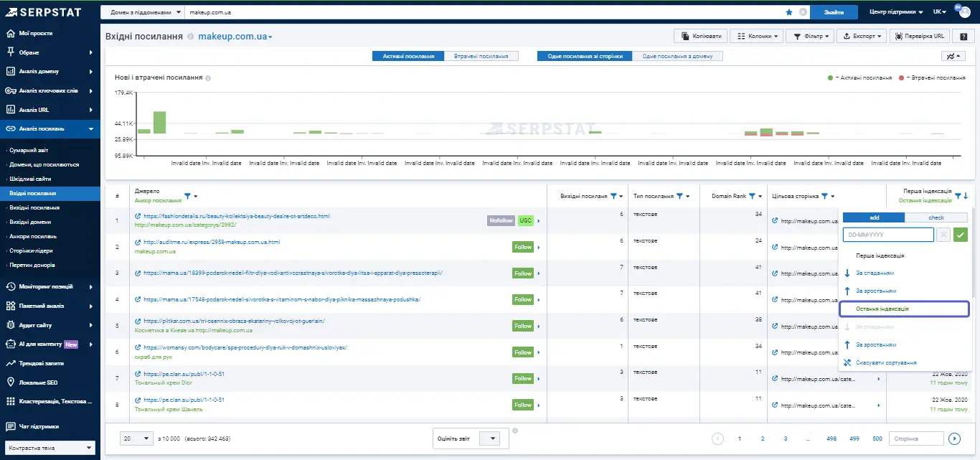Screen dimensions: 980x460
Task: Click the Локальне SEO location icon
Action: tap(11, 382)
